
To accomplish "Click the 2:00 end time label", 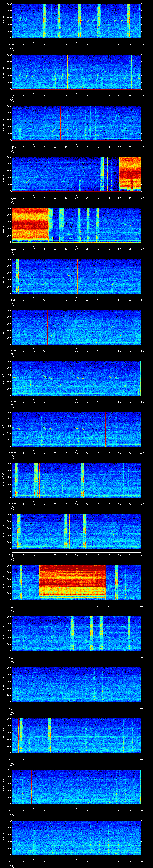I will pyautogui.click(x=141, y=44).
